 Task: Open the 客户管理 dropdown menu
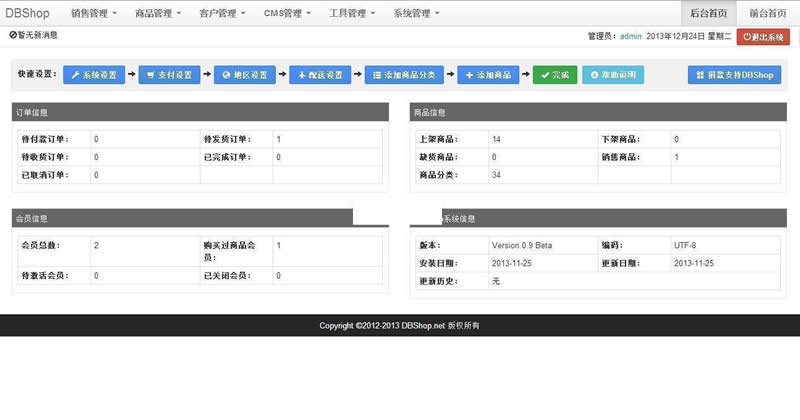tap(223, 13)
